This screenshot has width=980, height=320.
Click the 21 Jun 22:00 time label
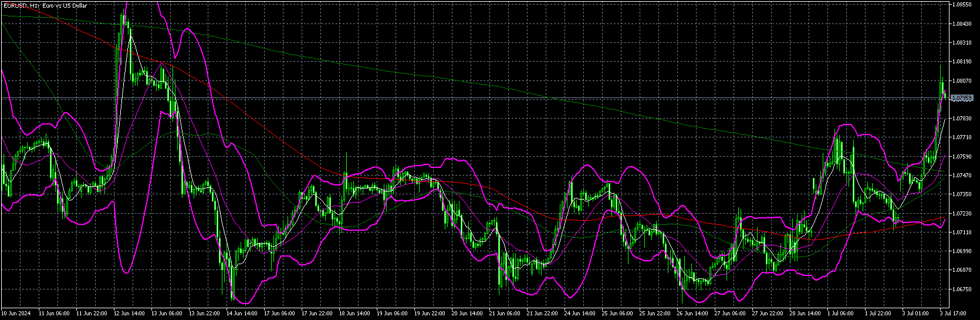542,315
